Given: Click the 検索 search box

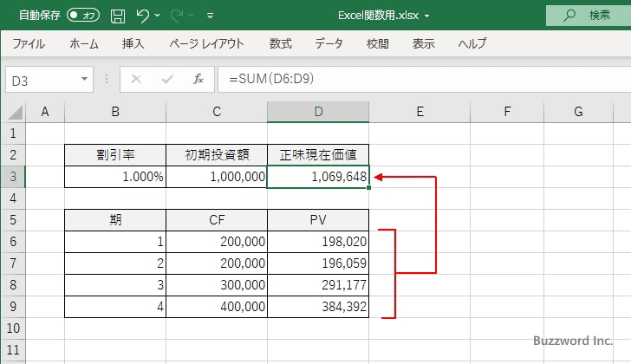Looking at the screenshot, I should coord(589,16).
